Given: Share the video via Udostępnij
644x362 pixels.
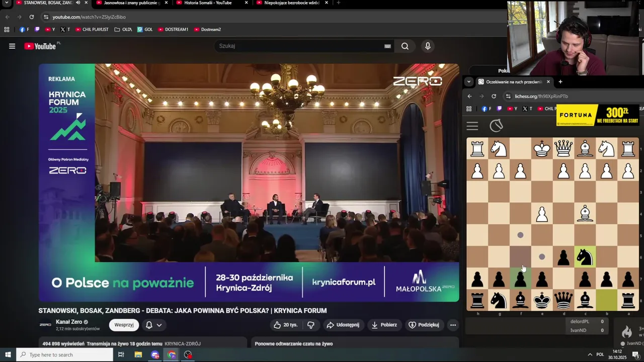Looking at the screenshot, I should coord(343,325).
